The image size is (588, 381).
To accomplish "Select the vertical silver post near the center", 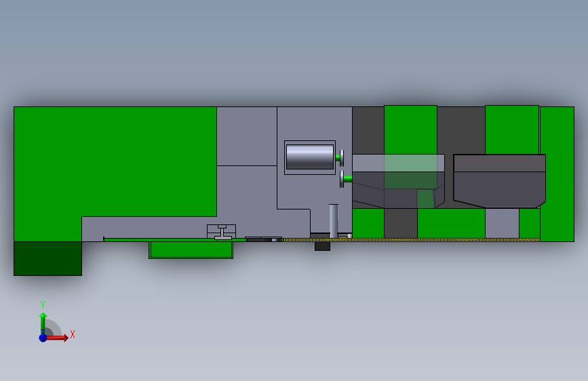I will click(x=334, y=221).
